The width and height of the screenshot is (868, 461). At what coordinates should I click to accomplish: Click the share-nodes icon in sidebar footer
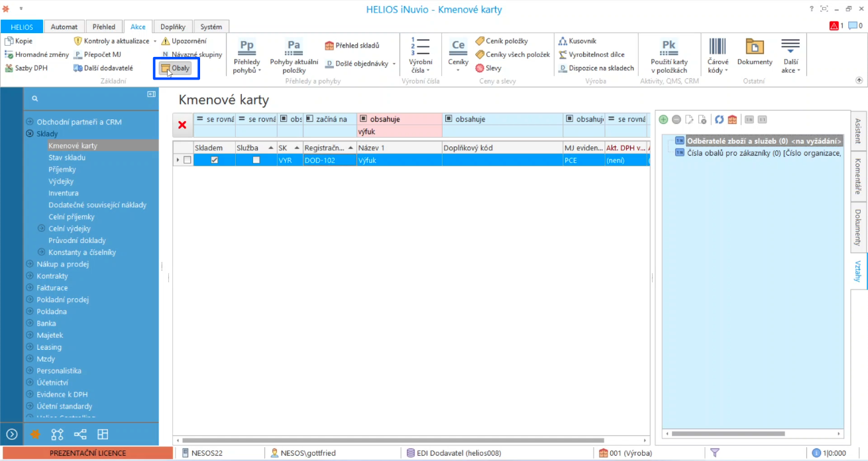point(80,435)
